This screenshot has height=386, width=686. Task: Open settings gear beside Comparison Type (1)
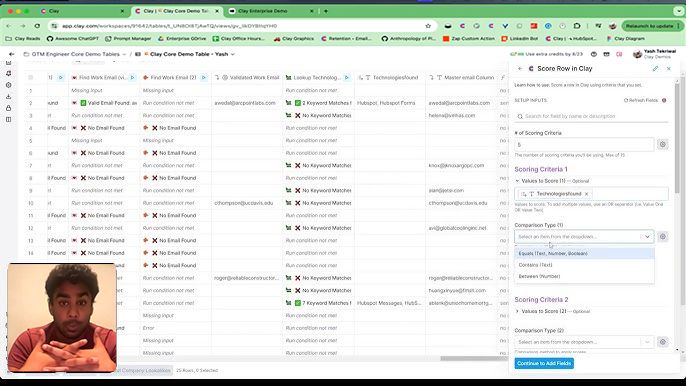662,236
